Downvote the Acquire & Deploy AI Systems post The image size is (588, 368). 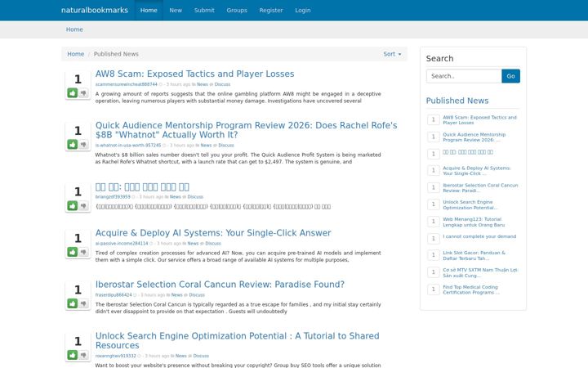[x=83, y=252]
